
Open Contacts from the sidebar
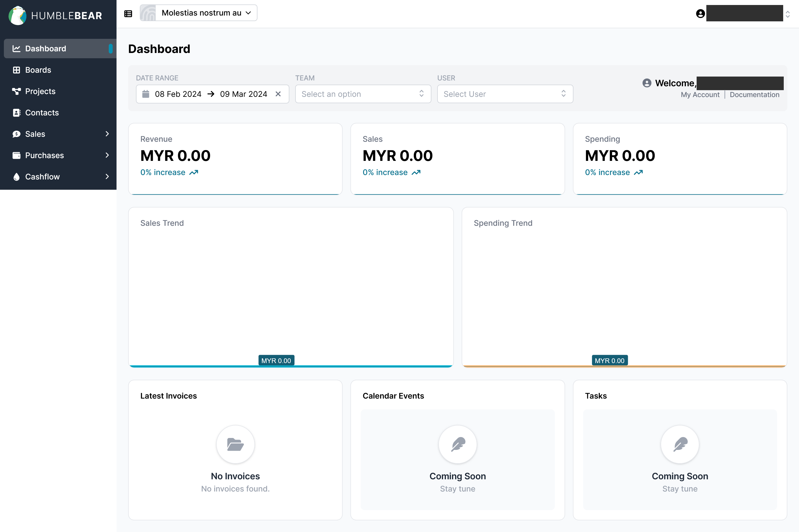(x=42, y=113)
